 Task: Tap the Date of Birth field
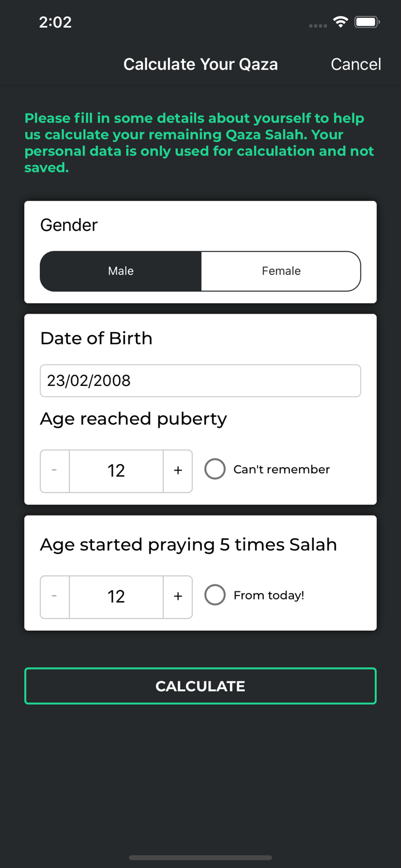200,381
